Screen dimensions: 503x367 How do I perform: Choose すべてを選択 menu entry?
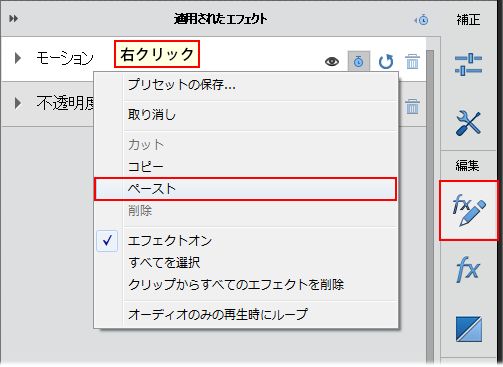[x=246, y=263]
